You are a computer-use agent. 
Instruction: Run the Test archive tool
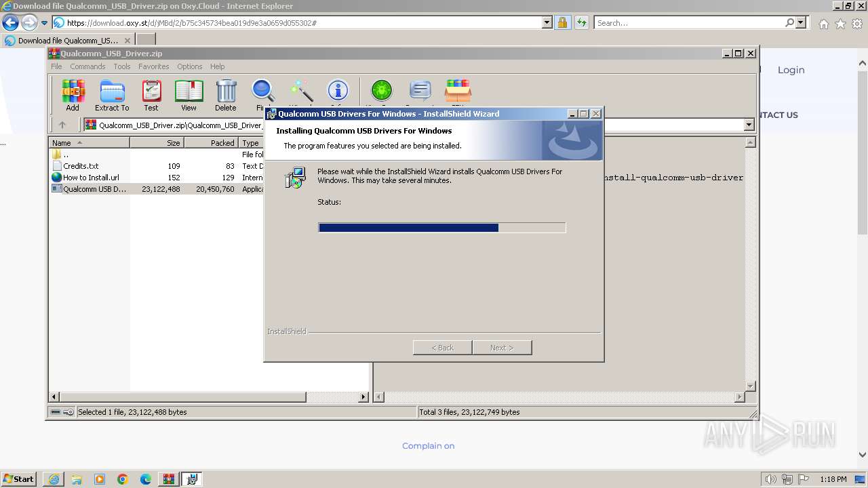click(151, 95)
